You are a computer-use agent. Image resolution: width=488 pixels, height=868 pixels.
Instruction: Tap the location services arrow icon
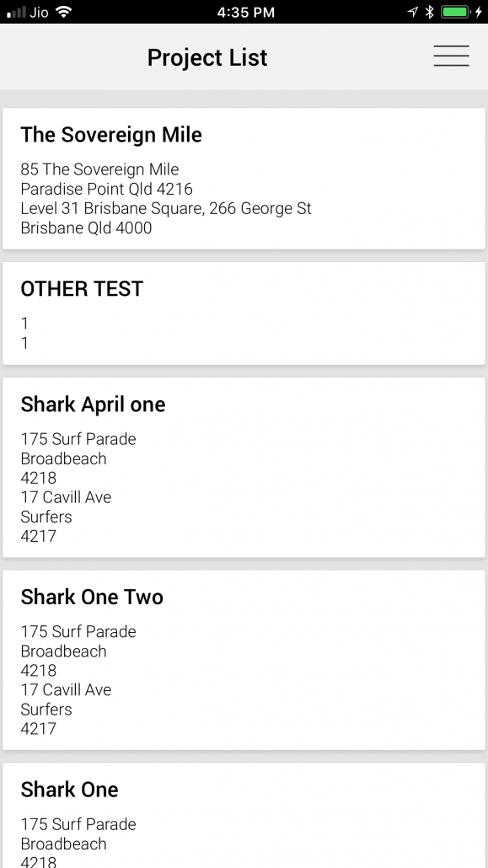(413, 12)
